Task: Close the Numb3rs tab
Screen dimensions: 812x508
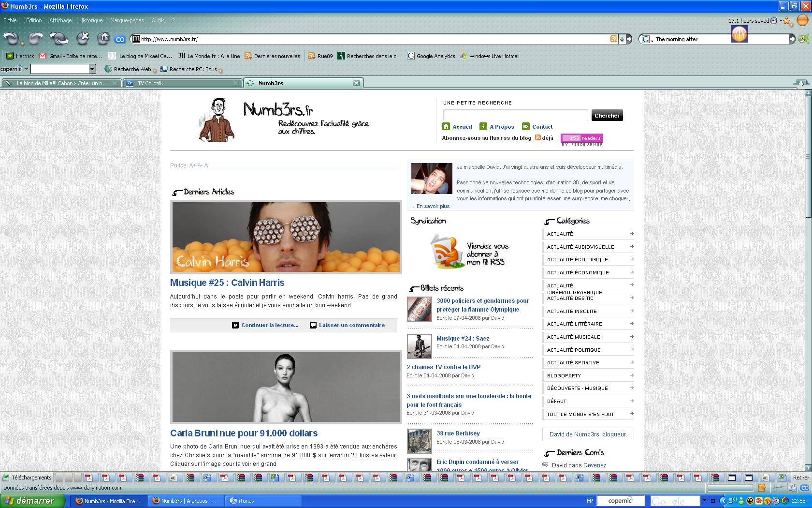Action: (x=356, y=83)
